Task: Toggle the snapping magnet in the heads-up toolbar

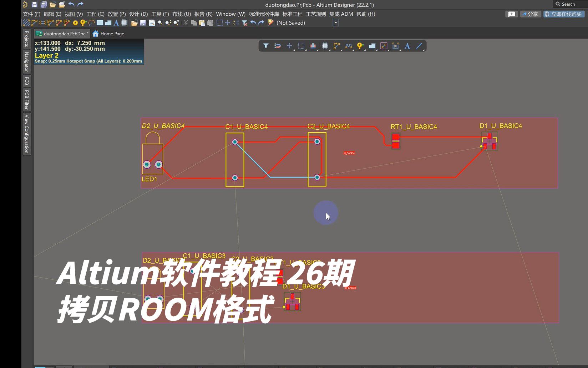Action: (277, 46)
